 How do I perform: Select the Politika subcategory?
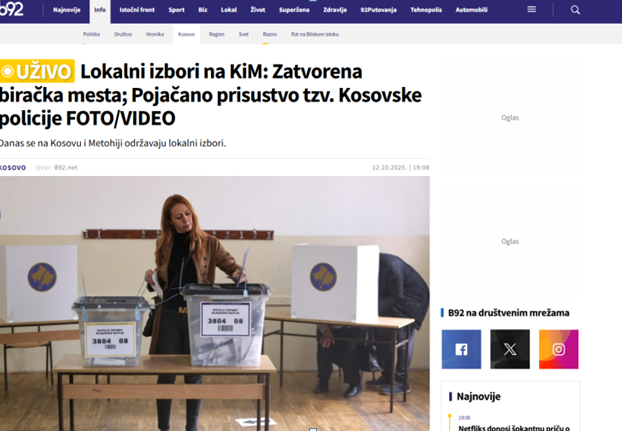point(91,34)
